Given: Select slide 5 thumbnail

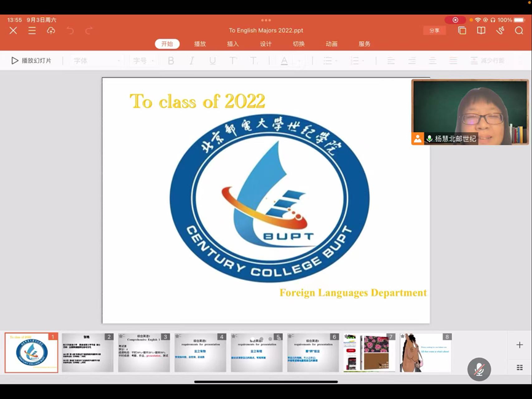Looking at the screenshot, I should coord(256,352).
